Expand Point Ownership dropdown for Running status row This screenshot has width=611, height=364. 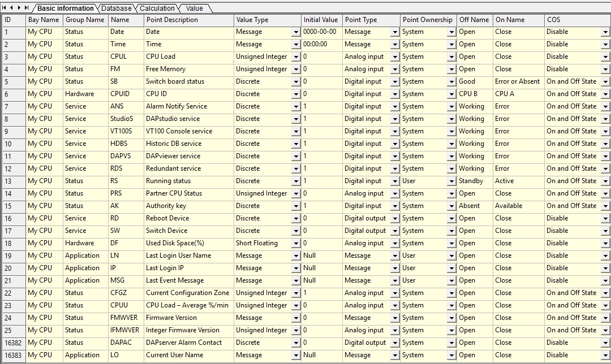point(451,181)
